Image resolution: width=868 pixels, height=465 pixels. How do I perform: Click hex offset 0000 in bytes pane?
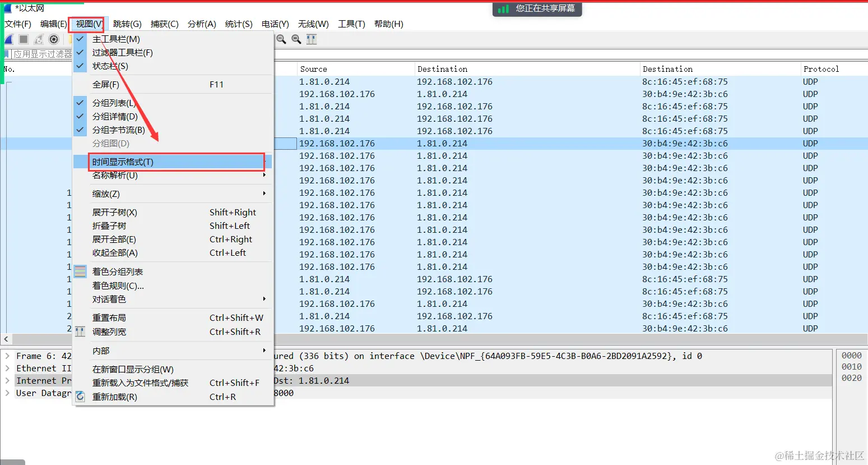click(851, 356)
